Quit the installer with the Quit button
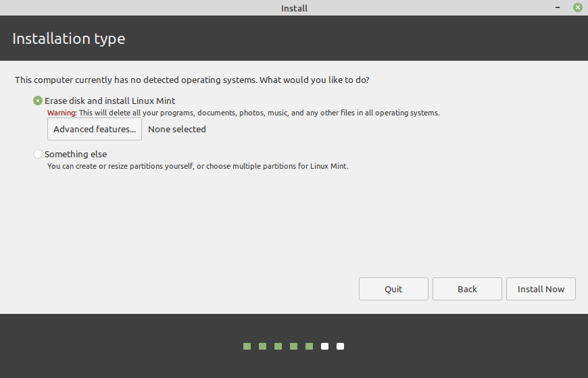The height and width of the screenshot is (378, 588). (x=393, y=289)
